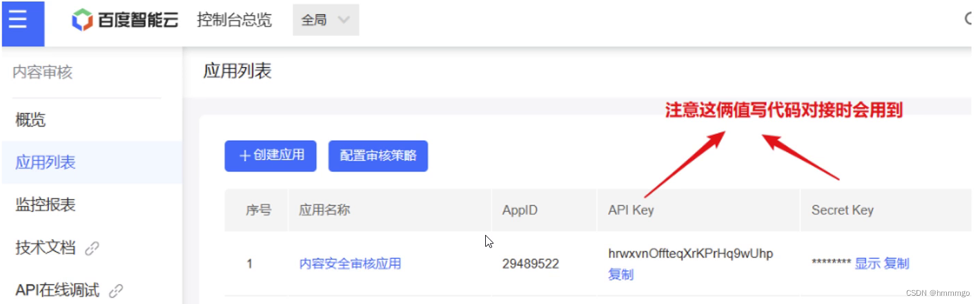Click the 序号 column header

(x=258, y=210)
